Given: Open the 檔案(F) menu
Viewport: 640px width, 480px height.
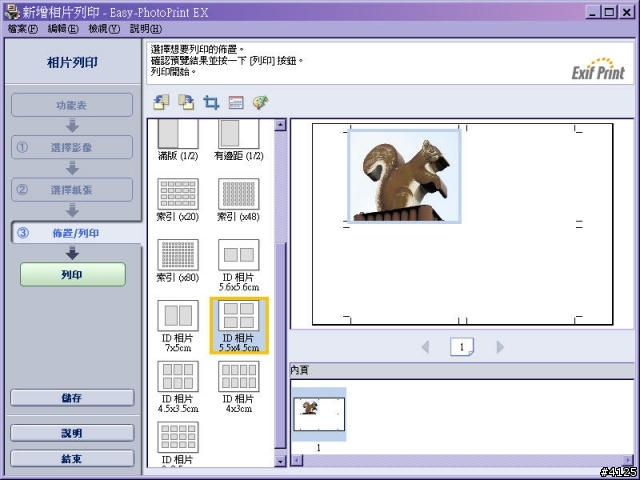Looking at the screenshot, I should (22, 29).
